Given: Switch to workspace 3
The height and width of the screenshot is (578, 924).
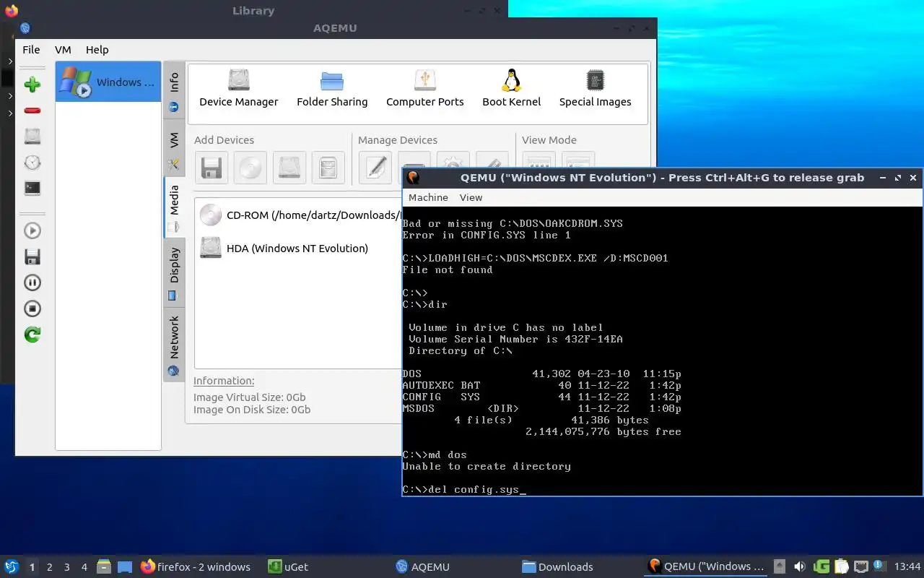Looking at the screenshot, I should (x=67, y=567).
